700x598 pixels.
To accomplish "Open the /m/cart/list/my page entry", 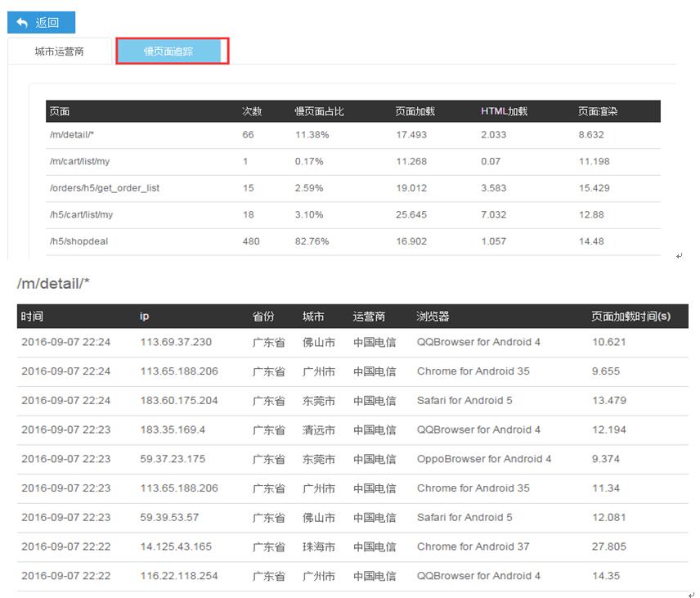I will [x=79, y=161].
